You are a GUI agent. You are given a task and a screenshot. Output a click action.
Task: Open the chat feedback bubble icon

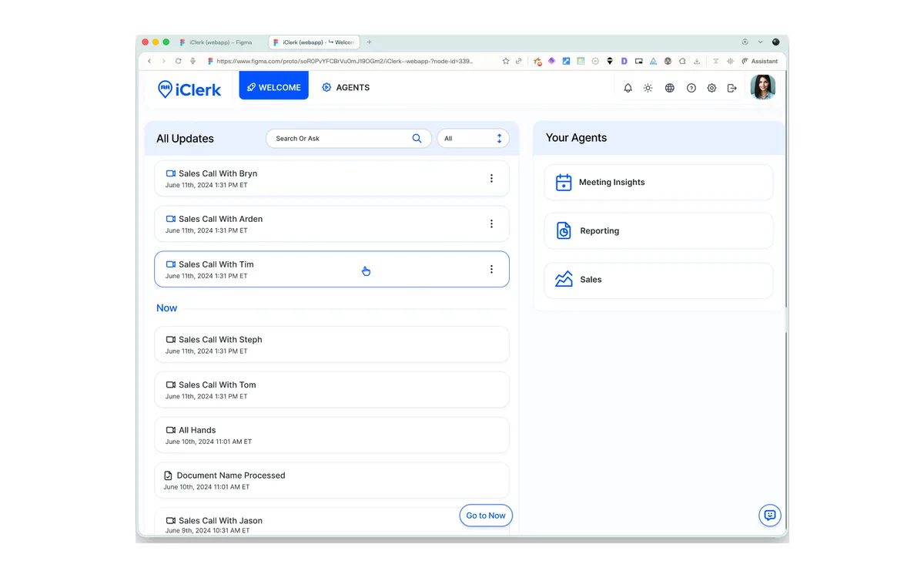point(770,516)
